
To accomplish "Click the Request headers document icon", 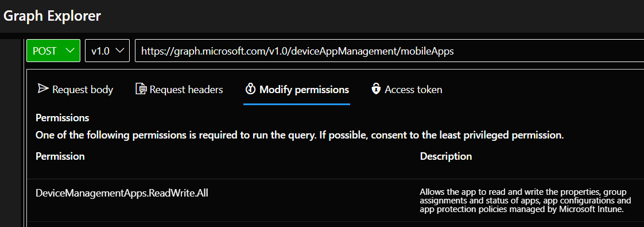I will point(141,89).
